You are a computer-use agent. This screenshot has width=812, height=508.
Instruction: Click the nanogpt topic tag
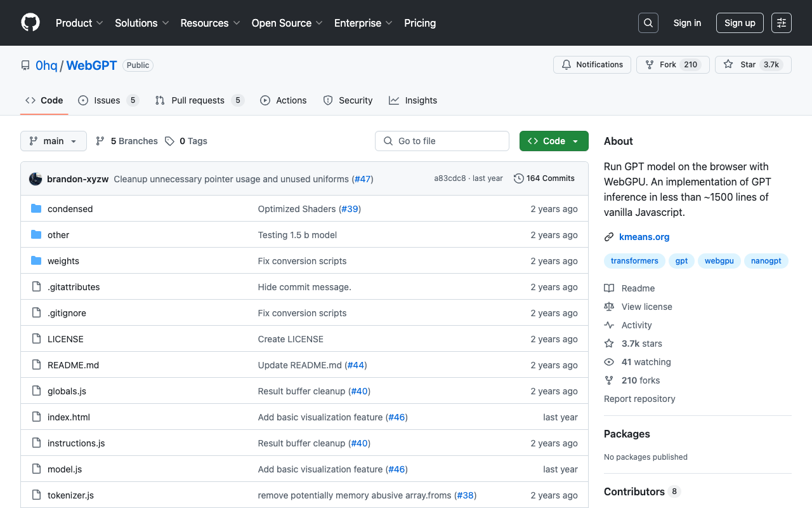[766, 261]
